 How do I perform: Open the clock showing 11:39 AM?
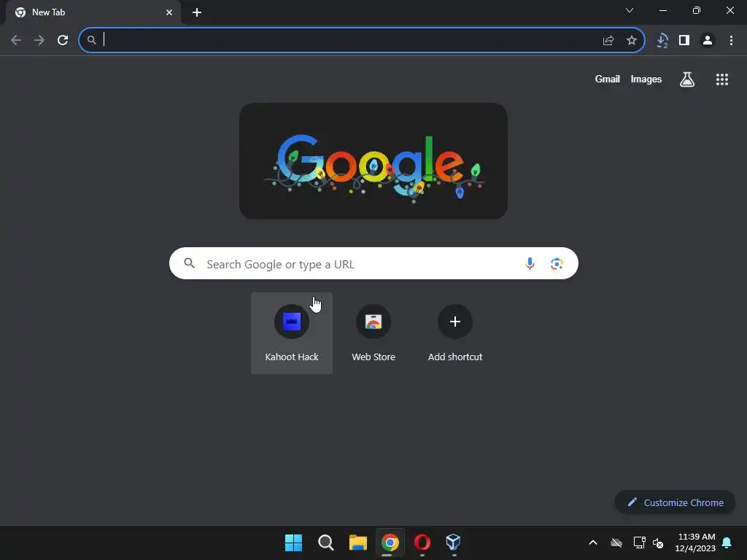pyautogui.click(x=695, y=542)
